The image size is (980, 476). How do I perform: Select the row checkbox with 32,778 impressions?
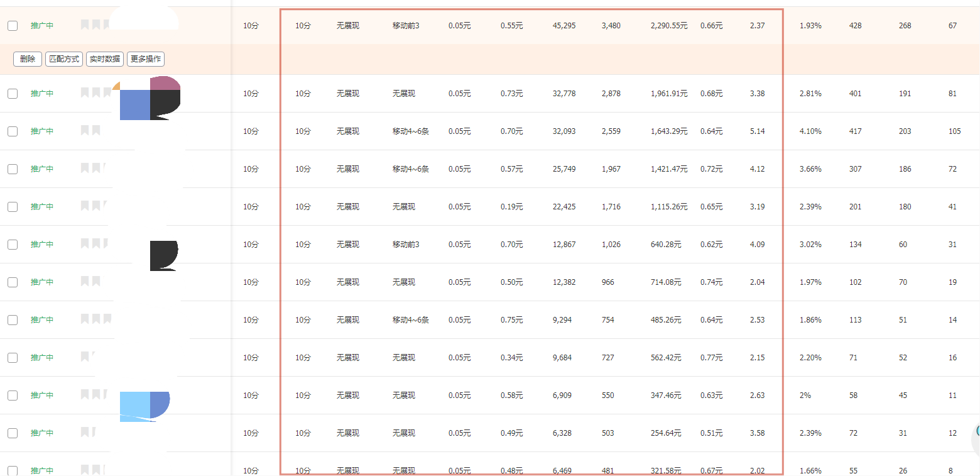13,94
